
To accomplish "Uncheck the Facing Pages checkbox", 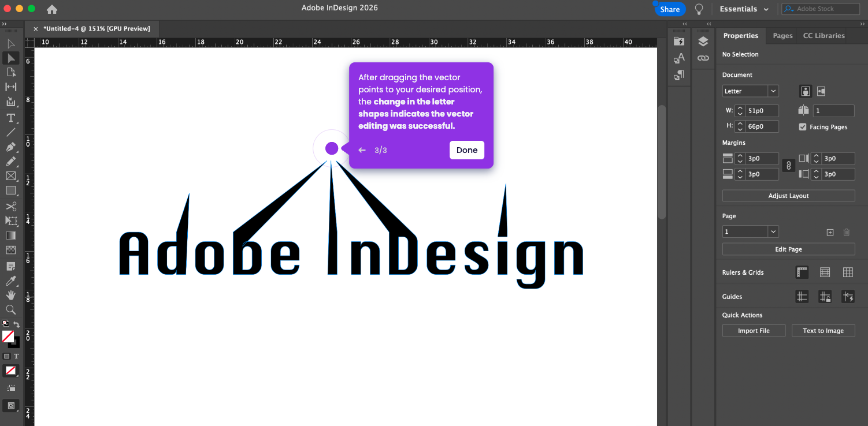I will 803,127.
